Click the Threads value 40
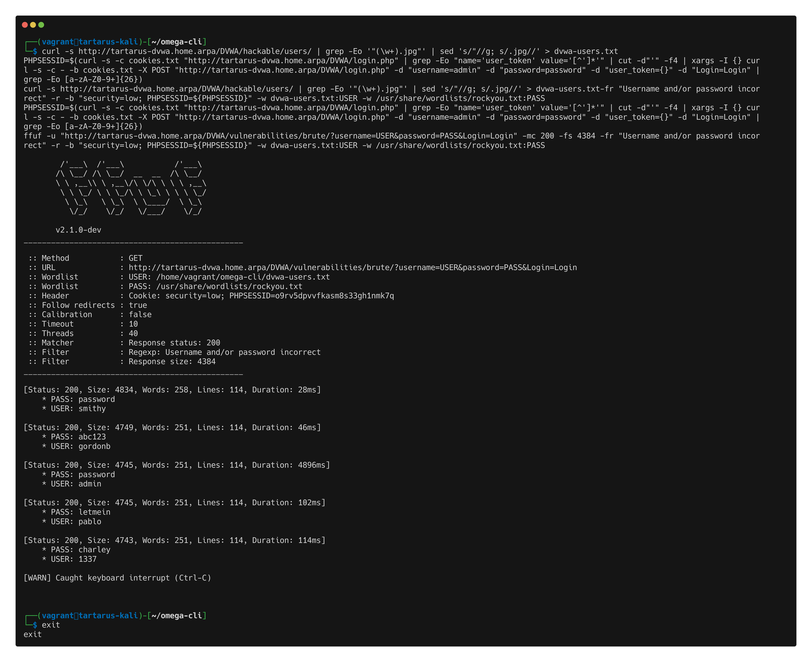The width and height of the screenshot is (812, 662). pos(133,334)
